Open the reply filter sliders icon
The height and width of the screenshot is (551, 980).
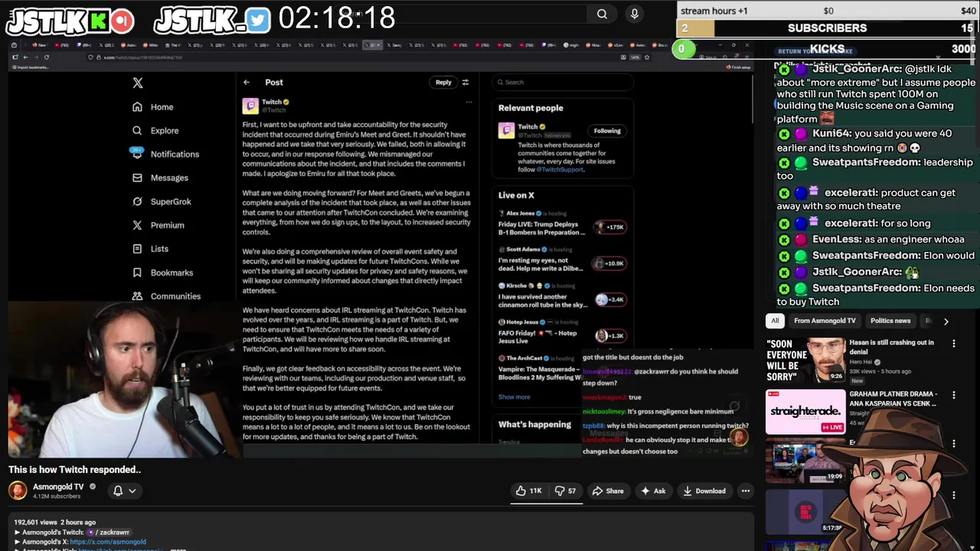[x=465, y=83]
